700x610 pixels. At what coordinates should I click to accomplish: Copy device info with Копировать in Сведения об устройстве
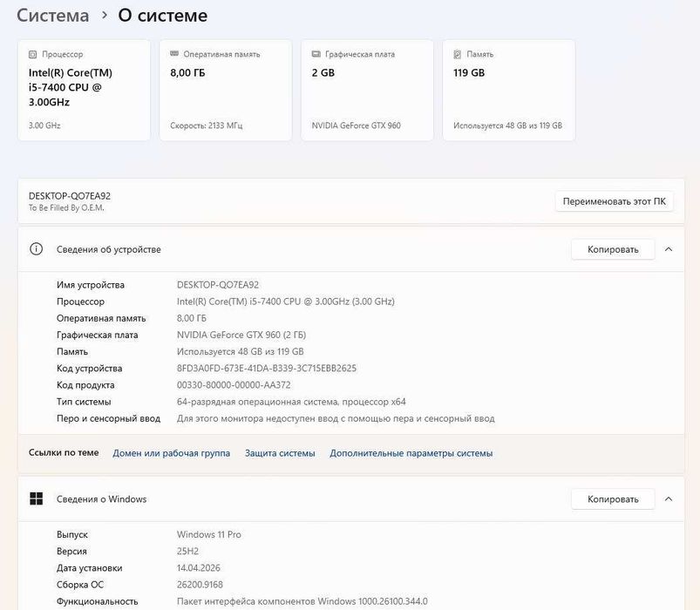(x=613, y=249)
